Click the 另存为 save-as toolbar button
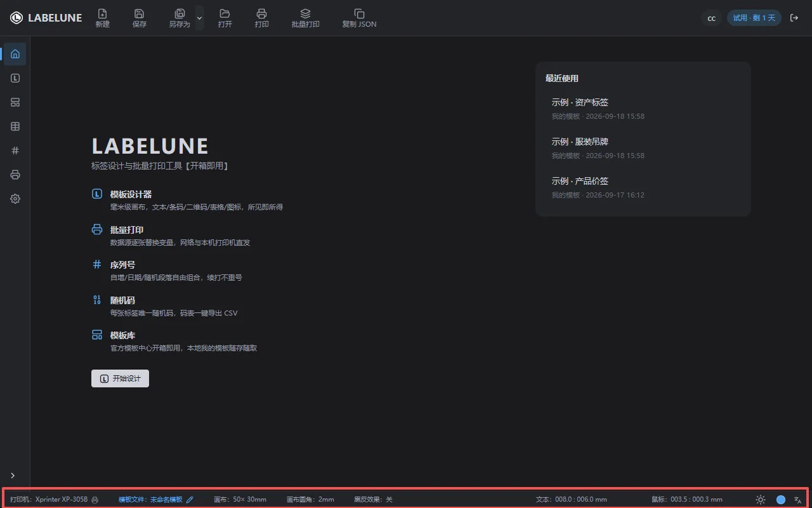This screenshot has height=508, width=812. [x=180, y=18]
